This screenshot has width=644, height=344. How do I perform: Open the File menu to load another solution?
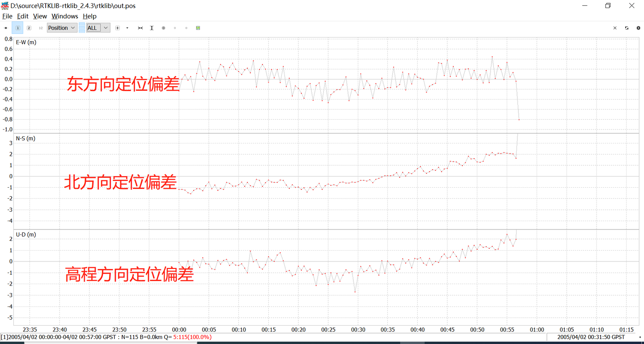tap(7, 16)
